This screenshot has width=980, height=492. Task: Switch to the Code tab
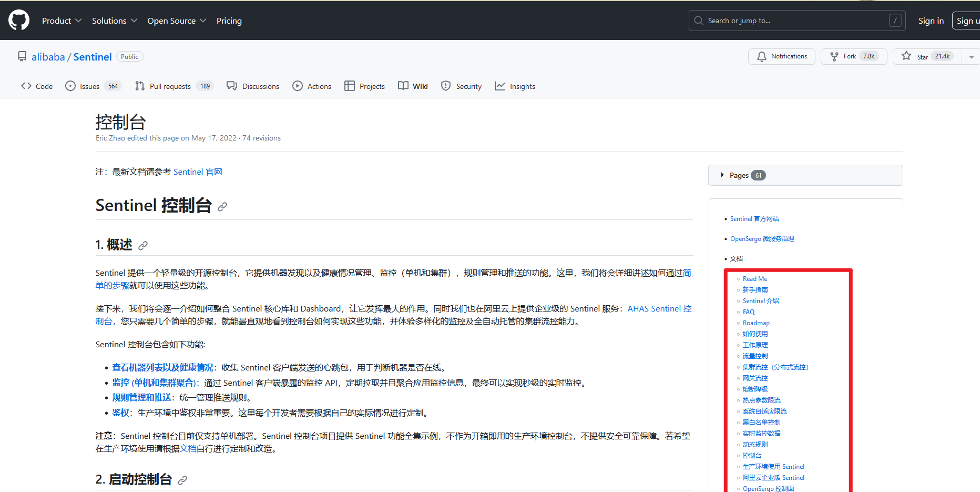[x=37, y=86]
